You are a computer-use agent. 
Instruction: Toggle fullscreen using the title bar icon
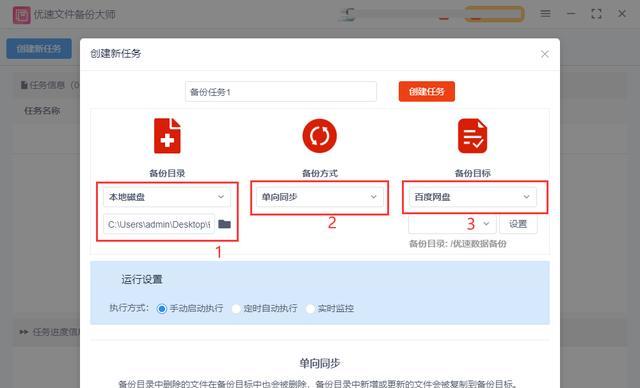596,14
